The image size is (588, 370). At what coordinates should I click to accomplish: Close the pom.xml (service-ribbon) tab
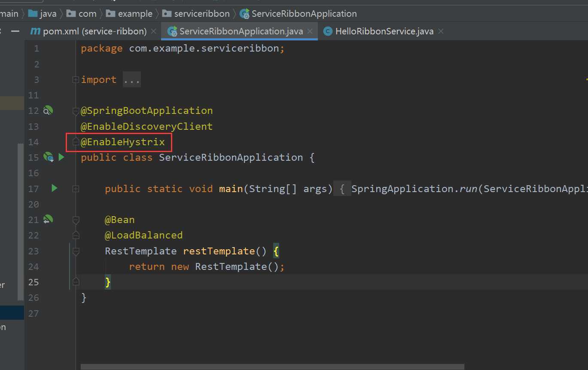point(154,31)
